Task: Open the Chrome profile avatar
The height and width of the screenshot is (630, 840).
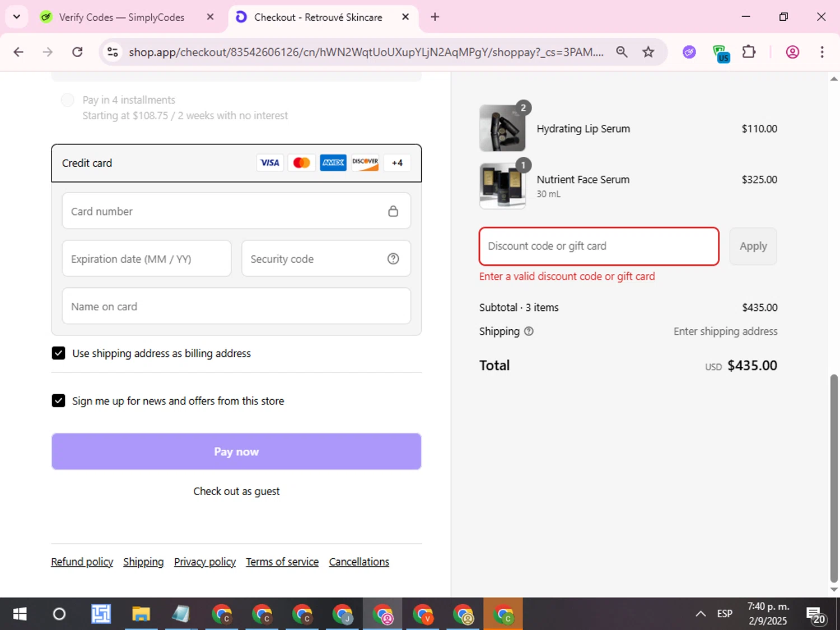Action: tap(792, 52)
